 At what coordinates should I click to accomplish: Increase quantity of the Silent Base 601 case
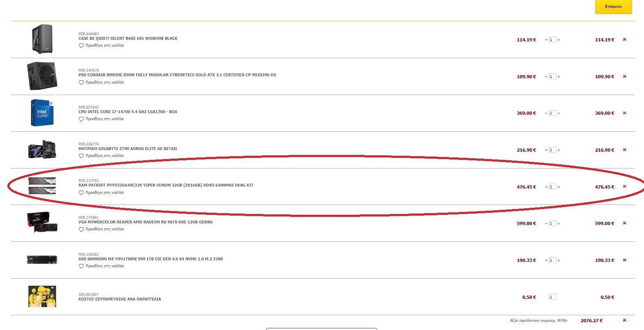559,40
